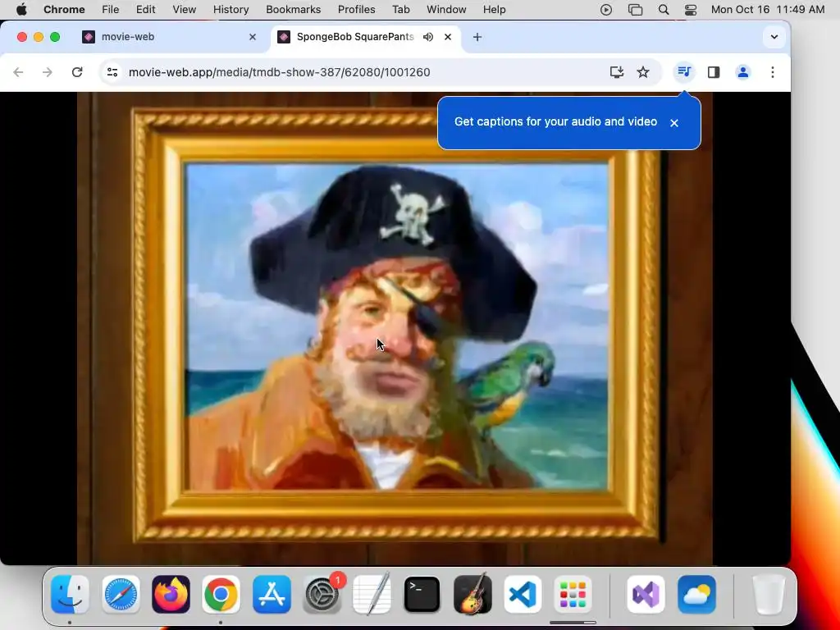This screenshot has width=840, height=630.
Task: Open the Tab menu
Action: point(400,10)
